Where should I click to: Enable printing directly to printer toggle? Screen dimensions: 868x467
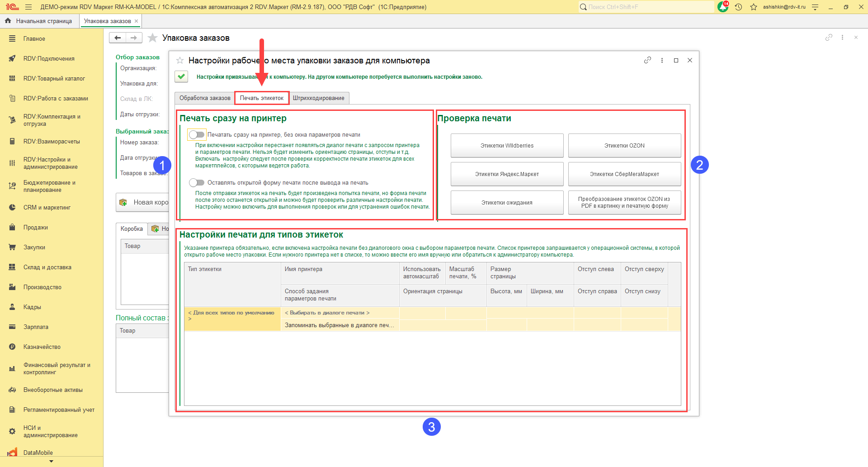197,135
